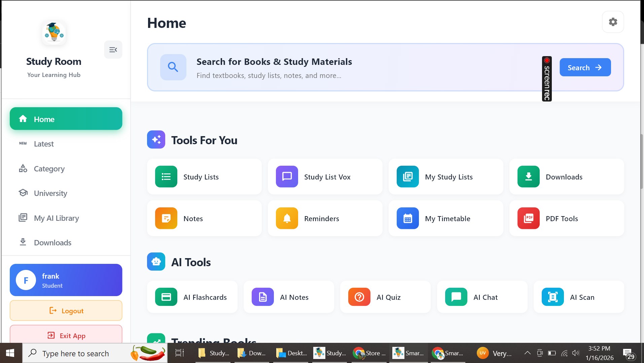Open the Study Lists tool card
This screenshot has width=644, height=363.
(204, 176)
